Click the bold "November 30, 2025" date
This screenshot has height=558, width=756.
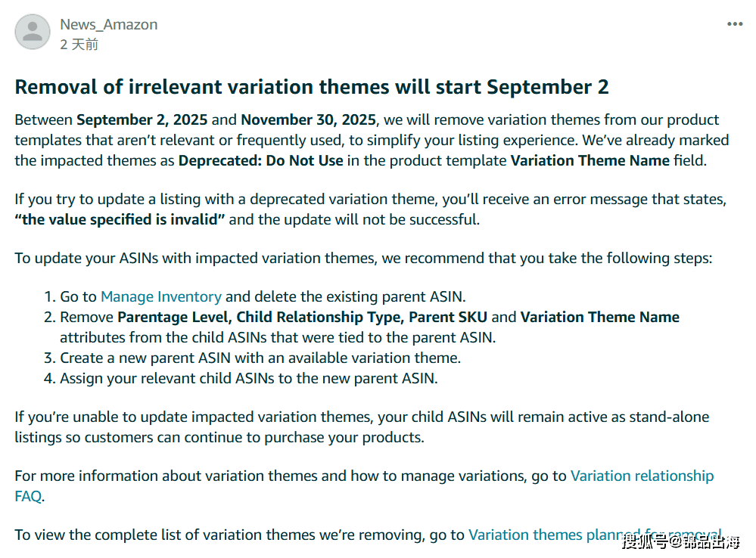tap(309, 119)
